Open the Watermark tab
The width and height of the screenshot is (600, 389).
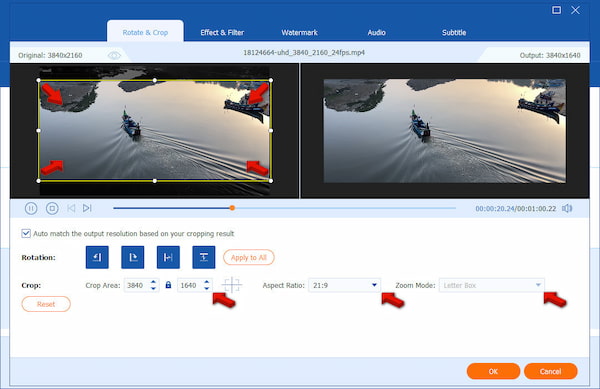(x=299, y=33)
